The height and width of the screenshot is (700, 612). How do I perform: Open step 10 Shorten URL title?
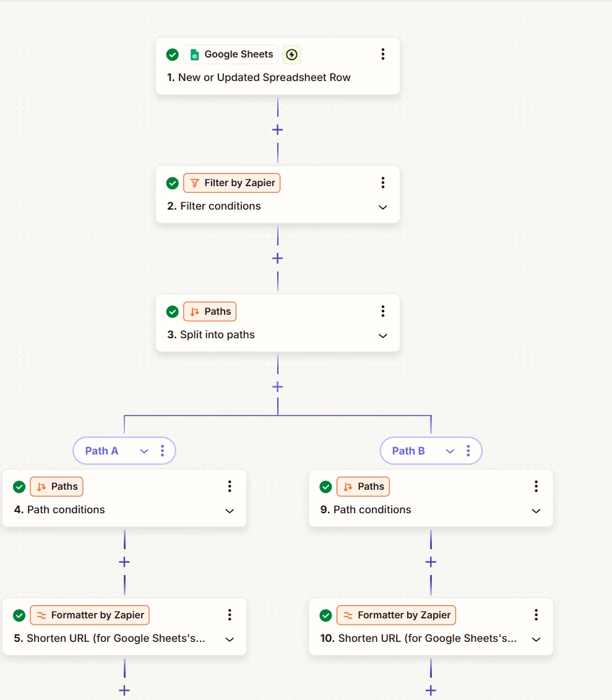(x=418, y=638)
